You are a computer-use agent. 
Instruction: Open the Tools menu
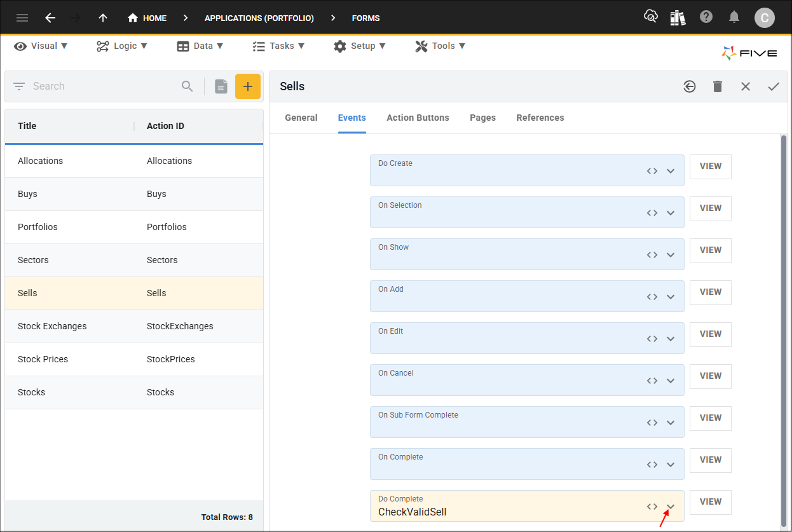(x=440, y=46)
